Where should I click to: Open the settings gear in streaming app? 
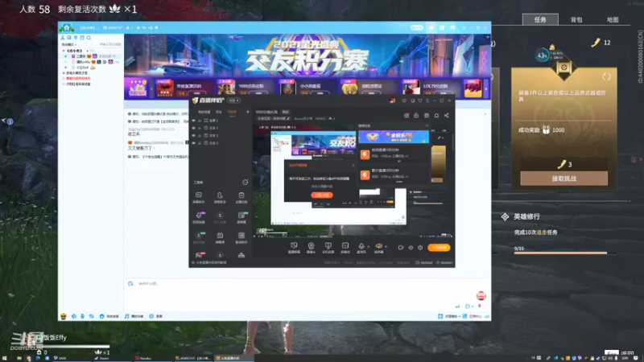(x=420, y=248)
